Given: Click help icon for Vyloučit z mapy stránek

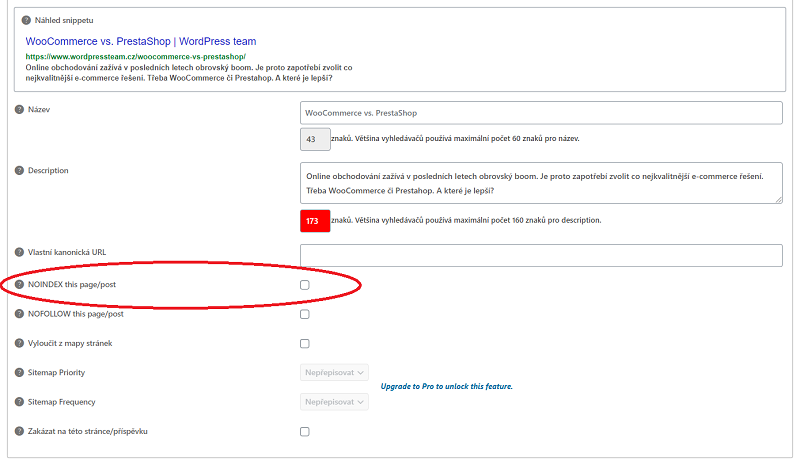Looking at the screenshot, I should (19, 343).
